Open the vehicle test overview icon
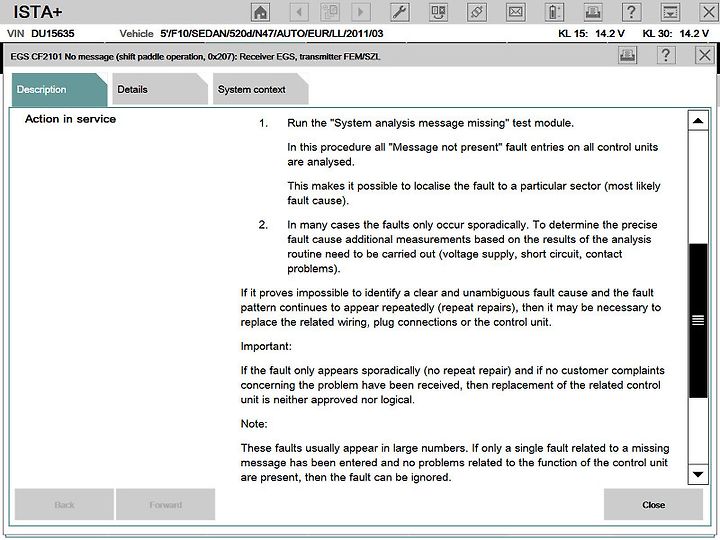 pyautogui.click(x=438, y=12)
